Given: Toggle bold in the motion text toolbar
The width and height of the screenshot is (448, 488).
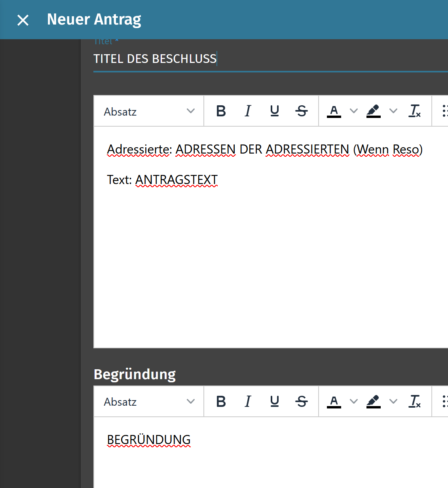Looking at the screenshot, I should 221,111.
